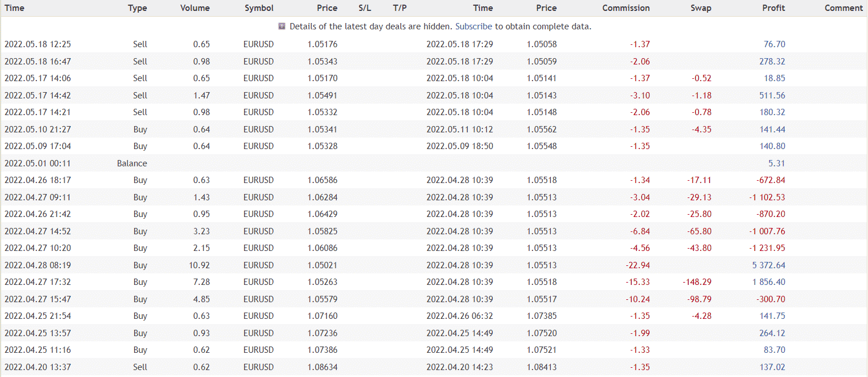Click profit 511.56
Image resolution: width=868 pixels, height=377 pixels.
click(x=772, y=96)
